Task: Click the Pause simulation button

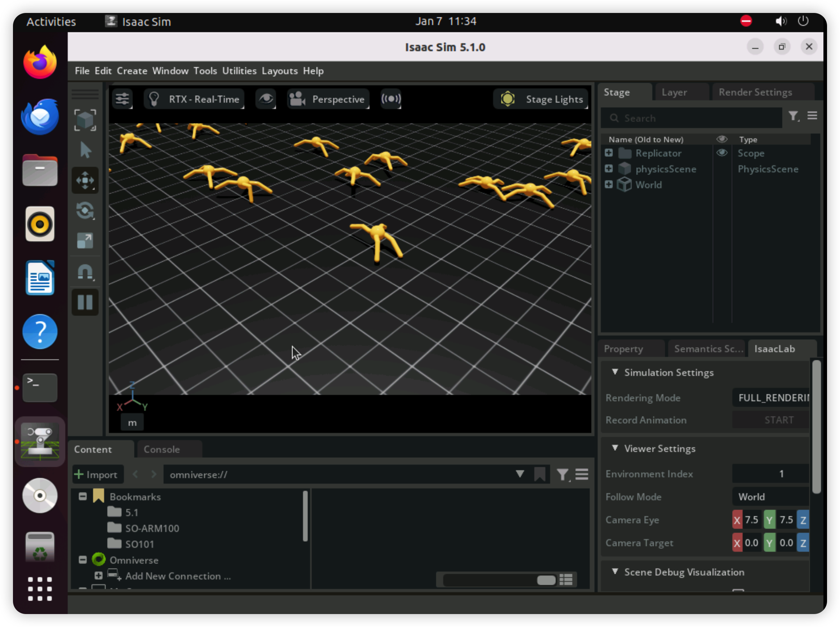Action: tap(85, 302)
